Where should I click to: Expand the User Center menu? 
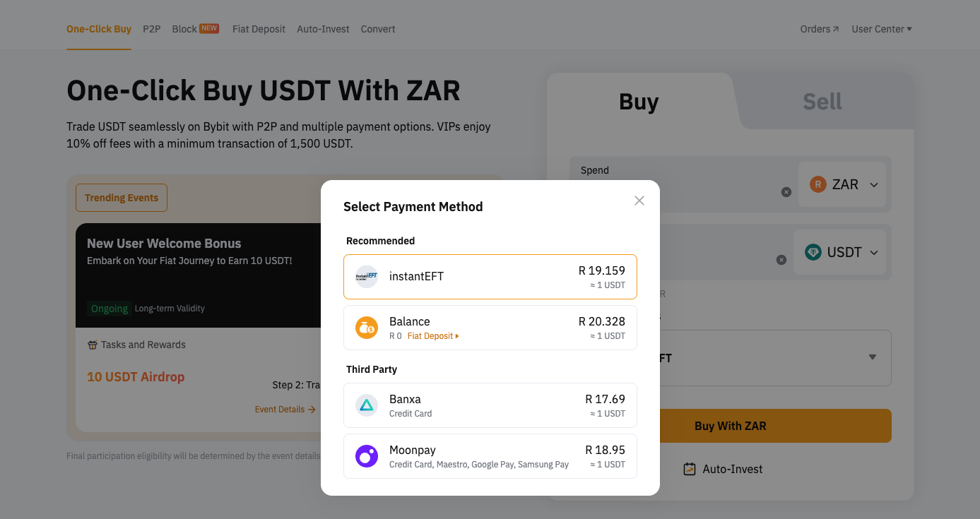coord(882,29)
